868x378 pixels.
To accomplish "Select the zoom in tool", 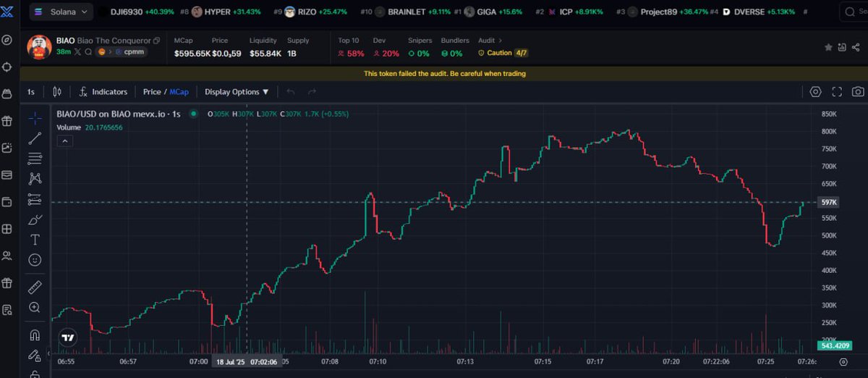I will tap(35, 308).
